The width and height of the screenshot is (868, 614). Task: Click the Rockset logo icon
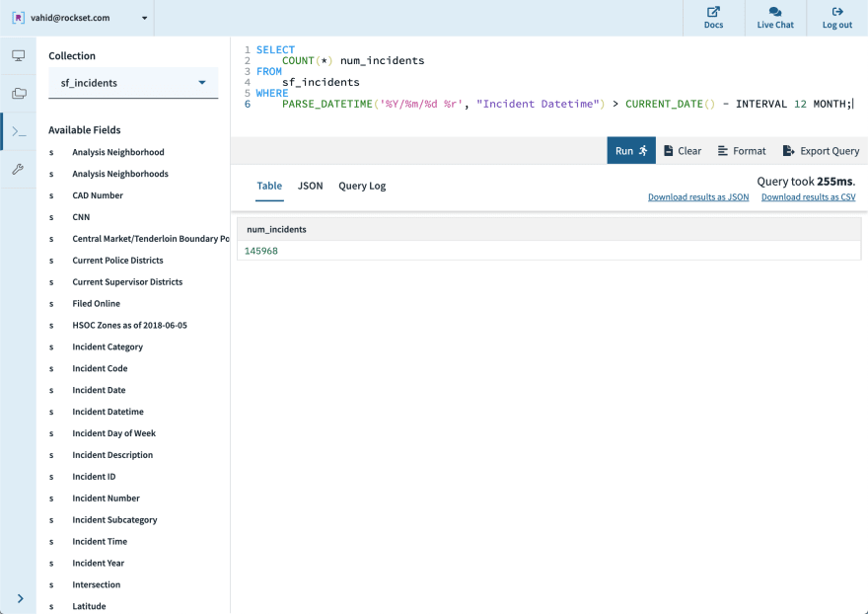[19, 18]
